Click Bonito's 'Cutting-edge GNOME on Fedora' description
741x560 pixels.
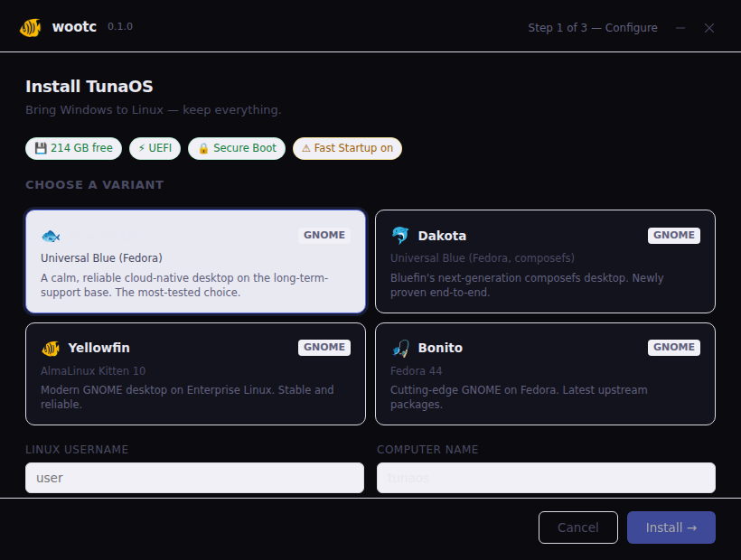pyautogui.click(x=519, y=397)
